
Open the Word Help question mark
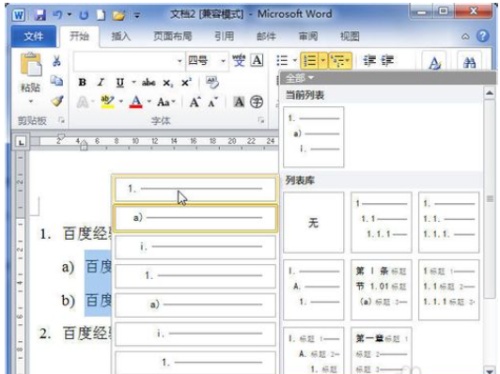pyautogui.click(x=483, y=36)
